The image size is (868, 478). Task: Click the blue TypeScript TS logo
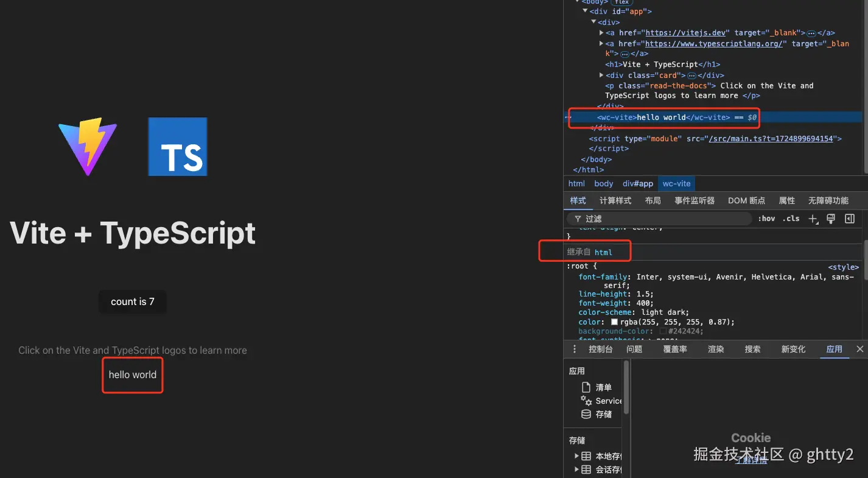[178, 147]
